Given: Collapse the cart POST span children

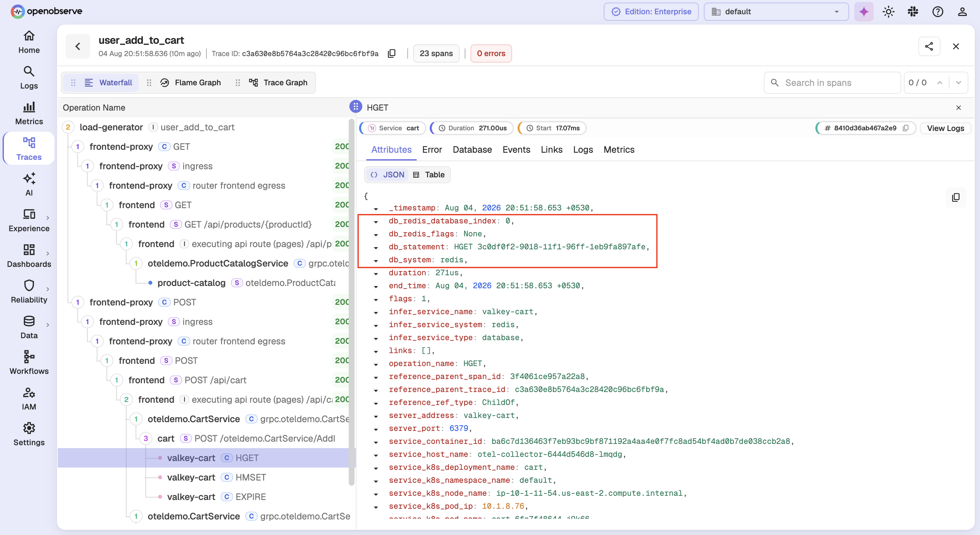Looking at the screenshot, I should (145, 438).
